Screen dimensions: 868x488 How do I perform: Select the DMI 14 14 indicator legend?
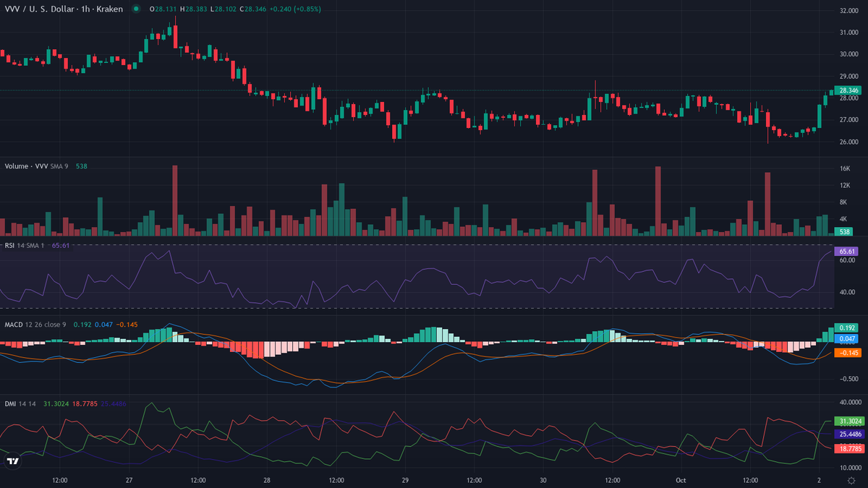pos(22,403)
